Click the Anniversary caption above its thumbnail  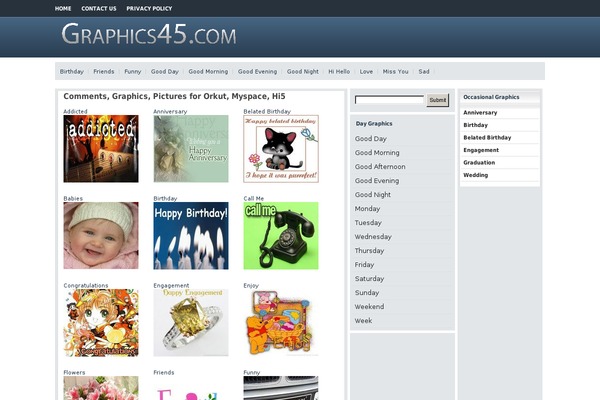click(x=170, y=111)
